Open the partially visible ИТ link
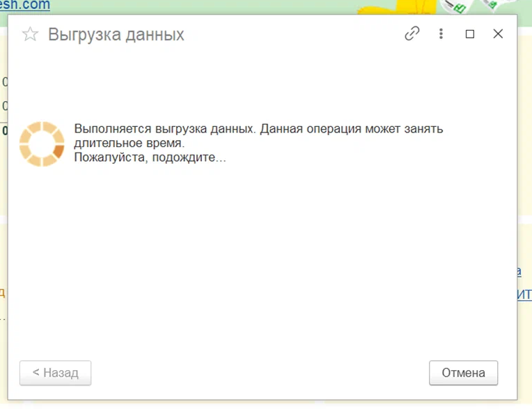Screen dimensions: 532x414 click(x=524, y=295)
